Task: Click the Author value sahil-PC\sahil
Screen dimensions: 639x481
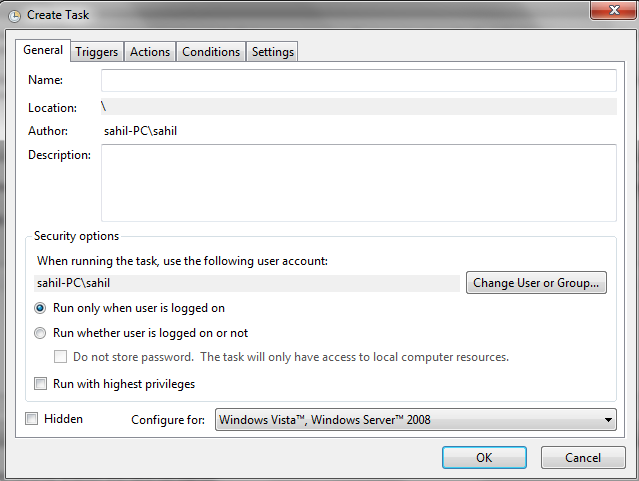Action: click(140, 131)
